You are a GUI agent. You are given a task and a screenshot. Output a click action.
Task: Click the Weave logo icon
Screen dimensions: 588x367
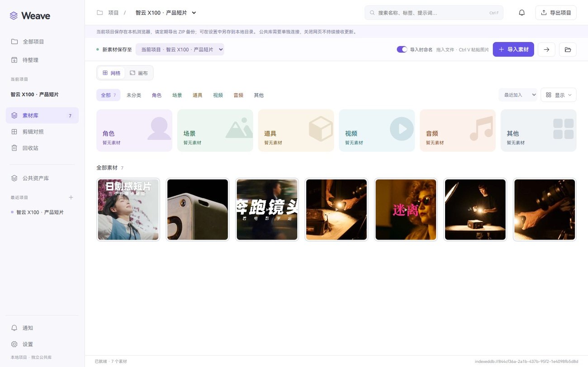(14, 16)
